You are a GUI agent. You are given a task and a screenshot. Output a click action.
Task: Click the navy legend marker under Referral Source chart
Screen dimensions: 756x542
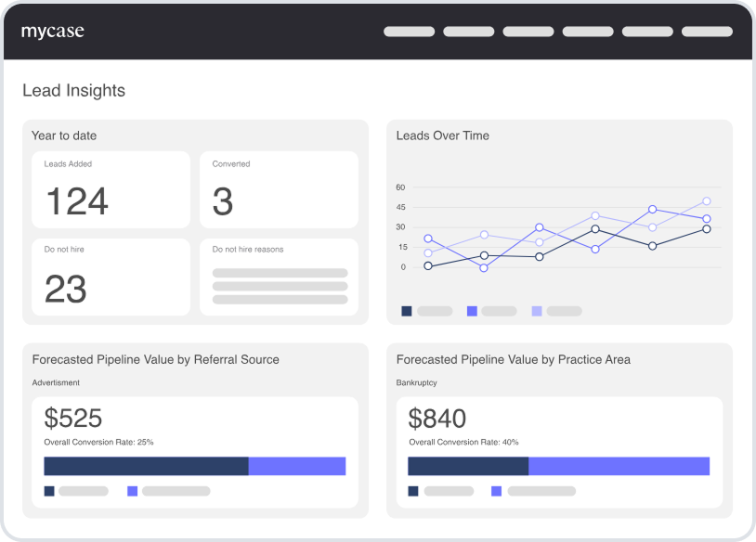point(47,490)
